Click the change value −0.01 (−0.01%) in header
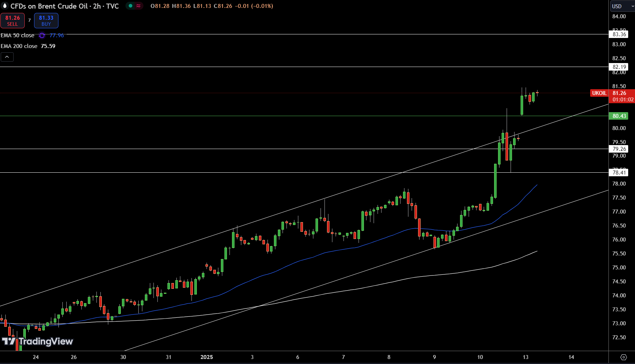The image size is (635, 364). click(254, 6)
